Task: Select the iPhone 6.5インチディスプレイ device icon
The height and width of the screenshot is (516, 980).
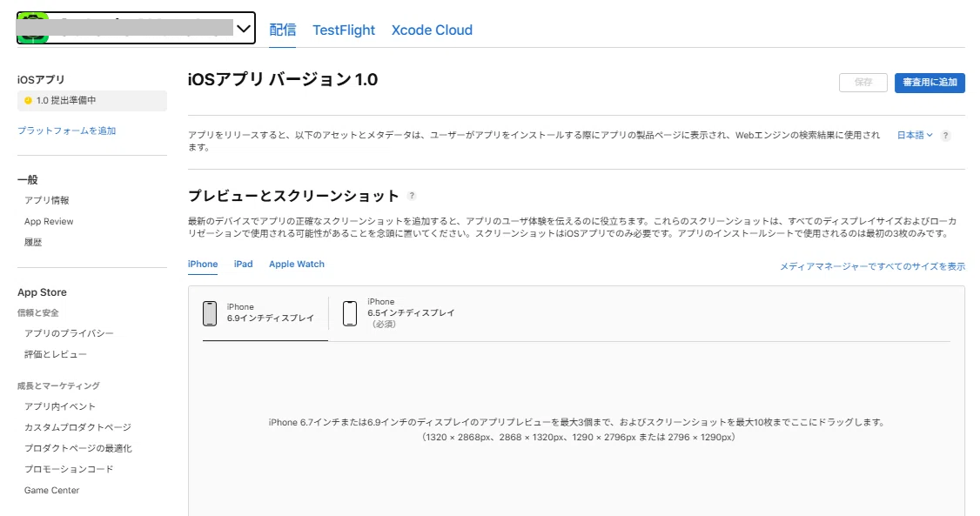Action: pyautogui.click(x=350, y=313)
